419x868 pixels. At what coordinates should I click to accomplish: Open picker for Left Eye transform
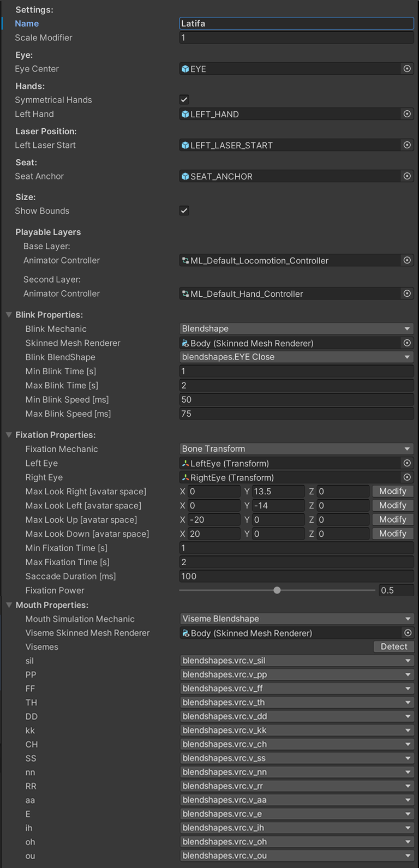pos(407,463)
